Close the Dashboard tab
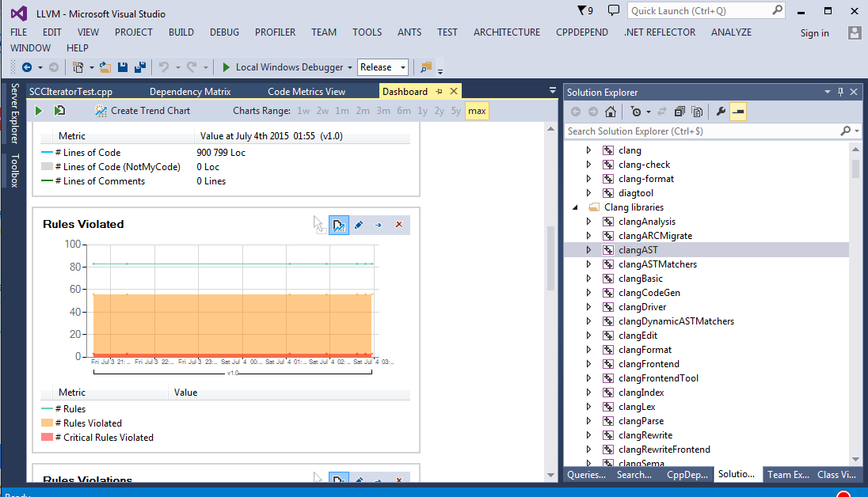868x497 pixels. tap(453, 91)
